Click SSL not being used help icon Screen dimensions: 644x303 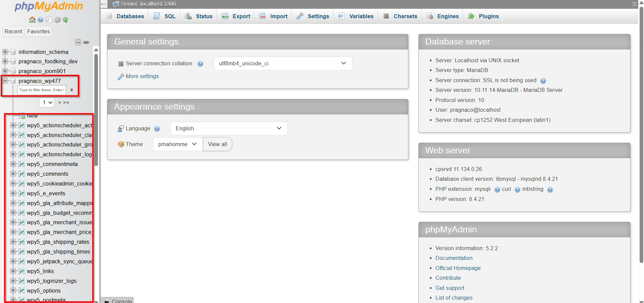[x=543, y=81]
